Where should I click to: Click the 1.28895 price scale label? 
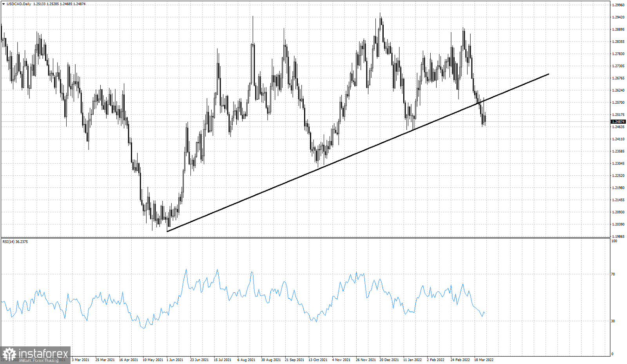(x=618, y=29)
